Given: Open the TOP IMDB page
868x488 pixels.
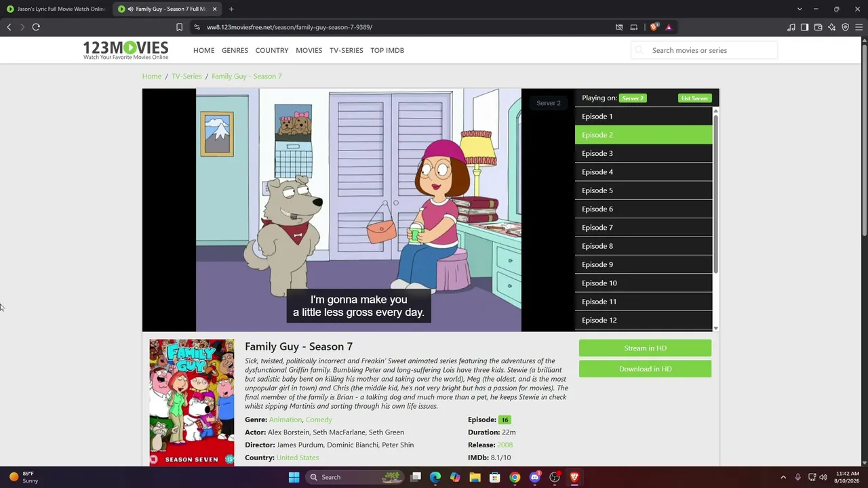Looking at the screenshot, I should click(x=387, y=50).
